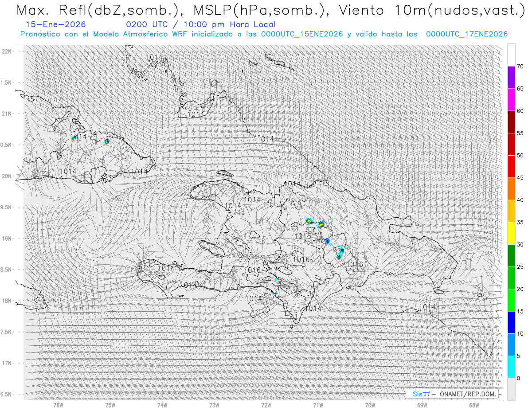Click the '72W' longitude label
The height and width of the screenshot is (411, 532).
click(266, 405)
